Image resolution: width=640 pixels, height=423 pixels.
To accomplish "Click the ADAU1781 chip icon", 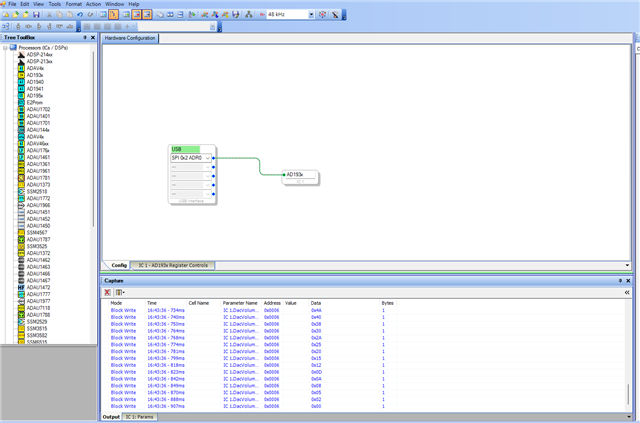I will coord(21,178).
